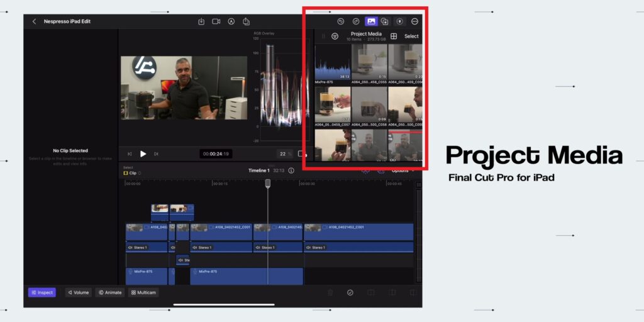
Task: Open the shield-shaped icon in top bar
Action: click(x=399, y=21)
